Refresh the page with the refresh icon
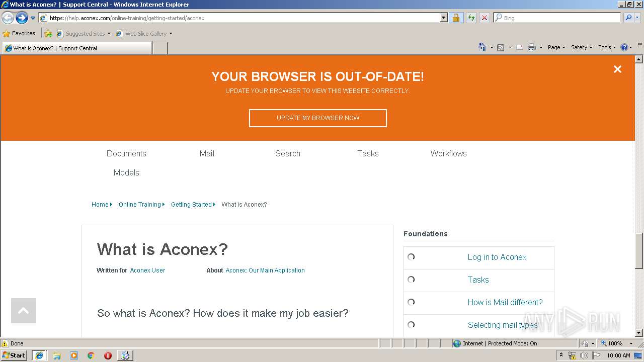This screenshot has width=644, height=362. (471, 18)
